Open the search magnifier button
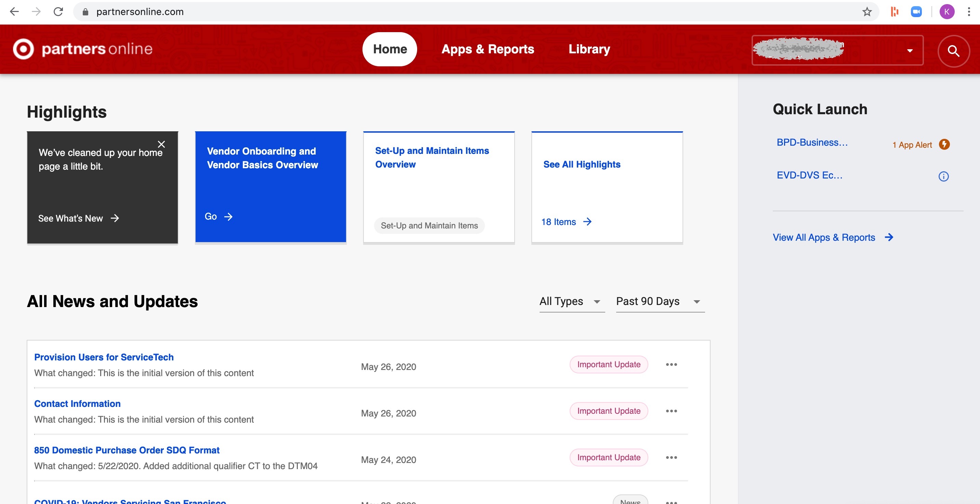 953,51
